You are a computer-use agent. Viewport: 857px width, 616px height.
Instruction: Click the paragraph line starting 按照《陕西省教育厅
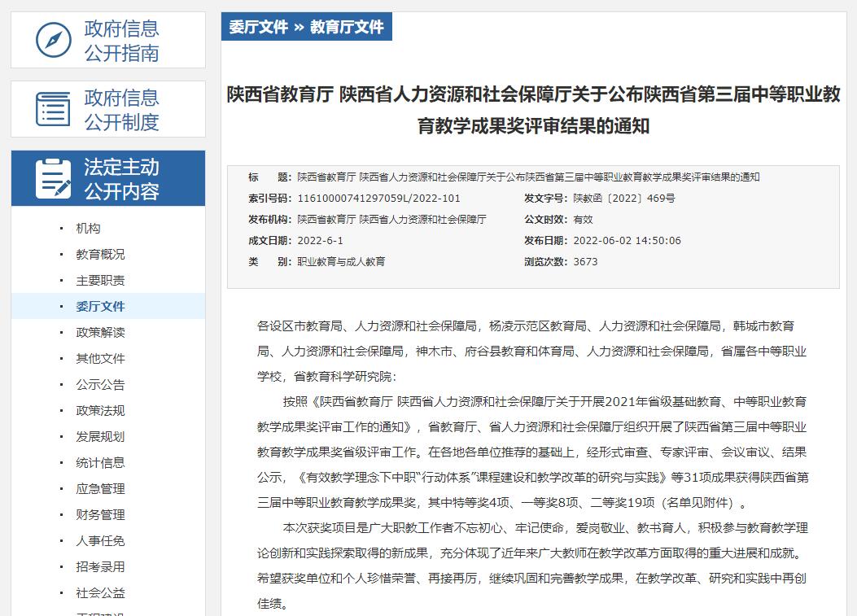[x=544, y=402]
